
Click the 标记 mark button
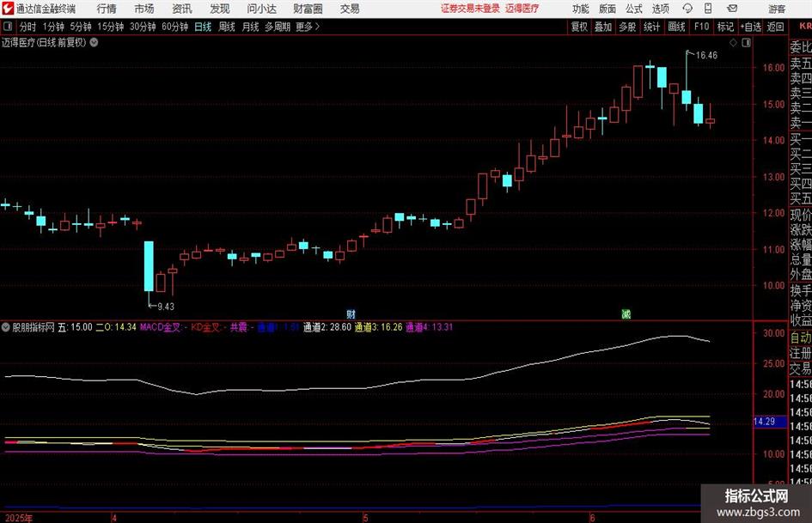725,27
